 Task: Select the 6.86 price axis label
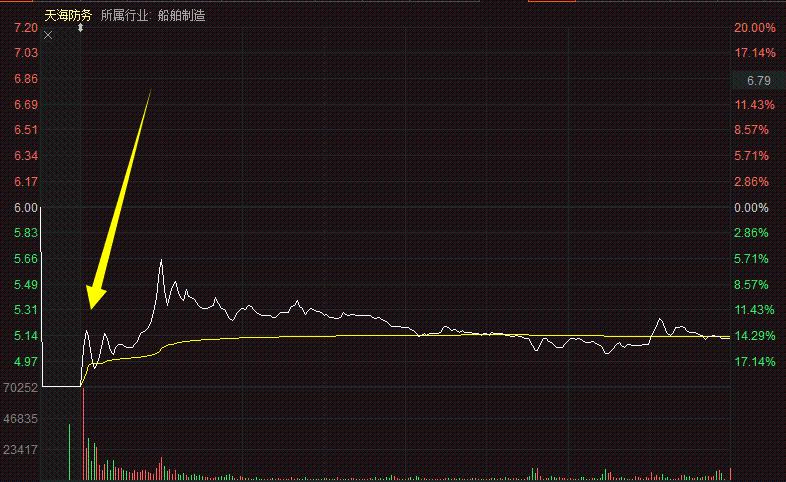[26, 79]
